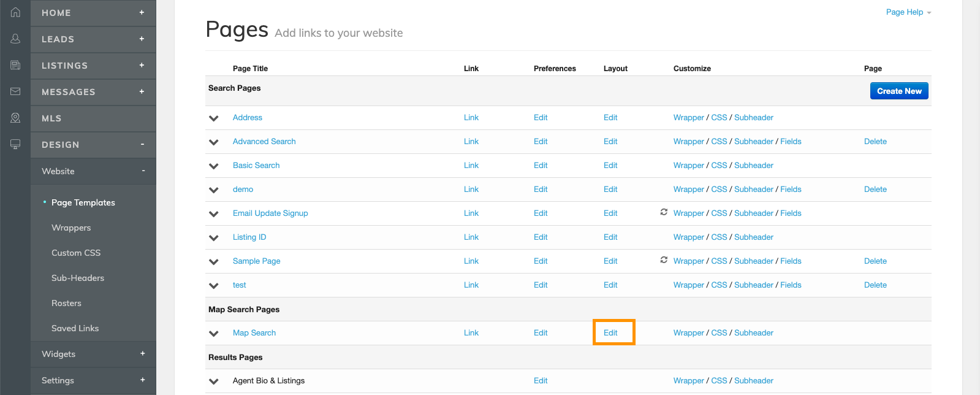Expand the Leads menu with plus
Screen dimensions: 980x395
click(142, 39)
